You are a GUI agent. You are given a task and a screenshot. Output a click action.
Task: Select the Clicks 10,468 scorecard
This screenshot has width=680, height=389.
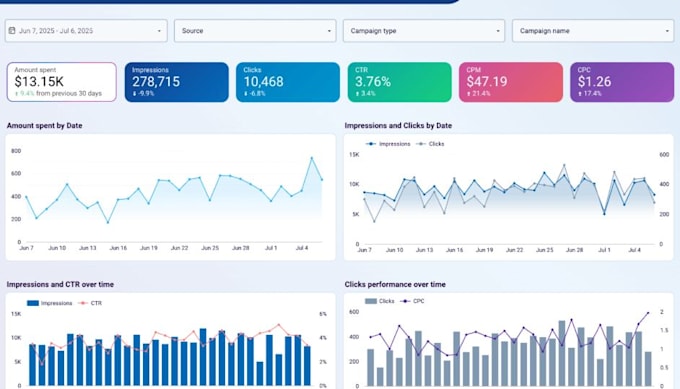pyautogui.click(x=288, y=82)
